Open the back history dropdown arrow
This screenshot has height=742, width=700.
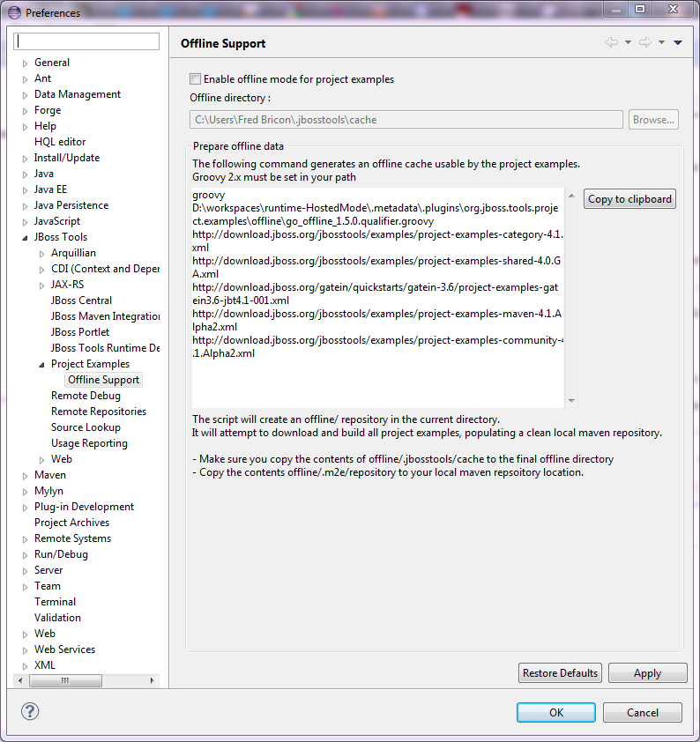click(x=628, y=42)
